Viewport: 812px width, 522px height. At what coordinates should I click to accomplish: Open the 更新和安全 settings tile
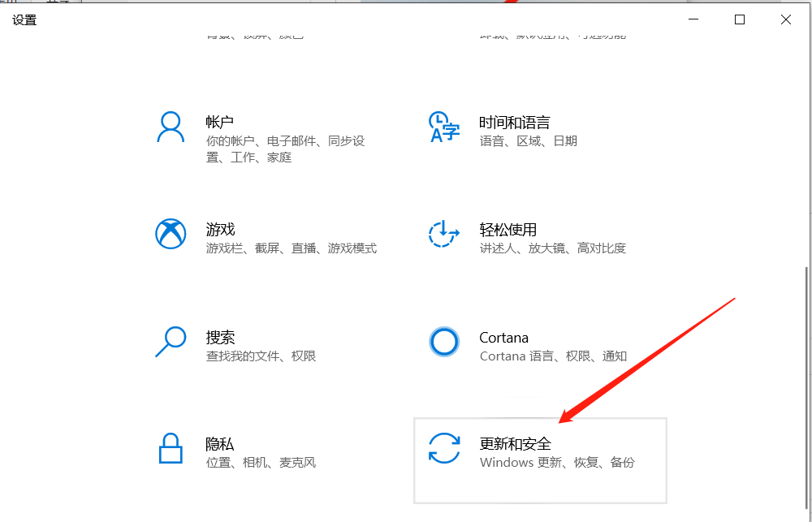click(x=540, y=460)
